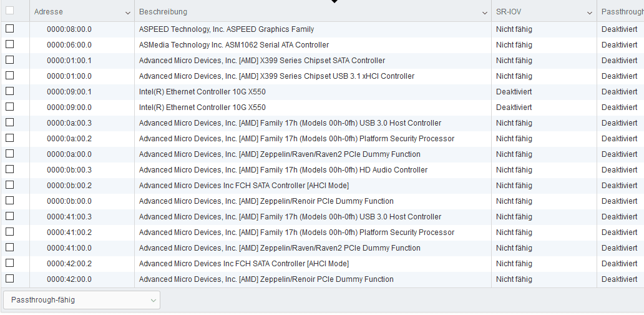The width and height of the screenshot is (644, 315).
Task: Select the HD Audio Controller device row
Action: coord(283,170)
